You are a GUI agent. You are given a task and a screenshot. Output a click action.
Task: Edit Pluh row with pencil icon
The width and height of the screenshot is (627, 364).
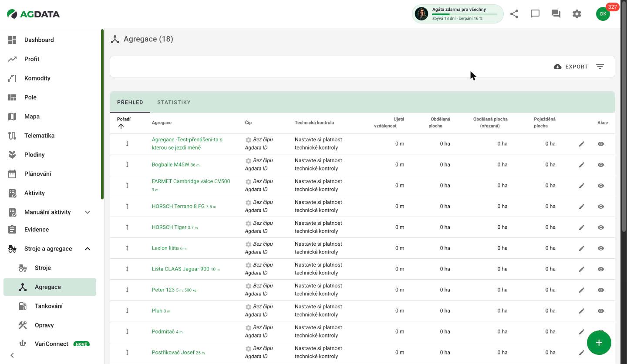pyautogui.click(x=582, y=311)
